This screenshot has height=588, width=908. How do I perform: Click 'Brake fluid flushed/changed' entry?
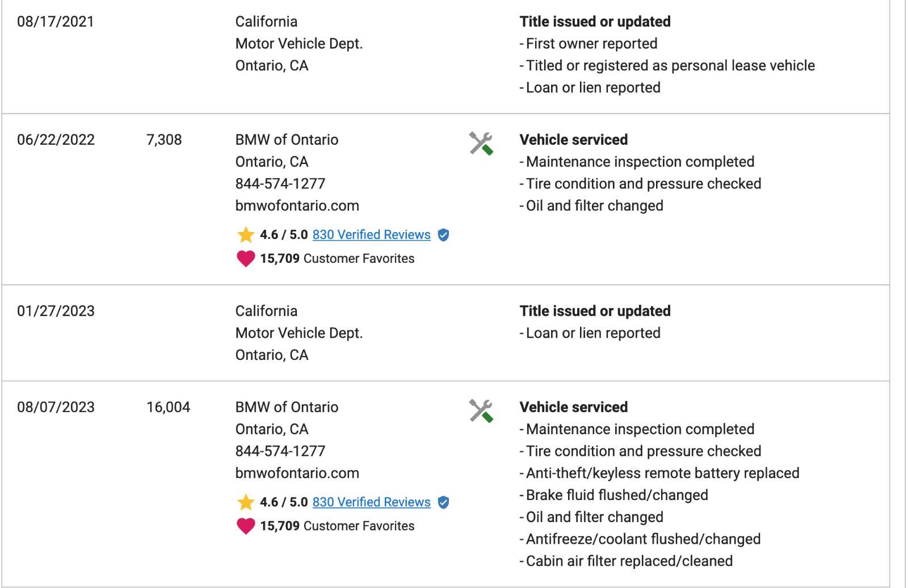(614, 495)
